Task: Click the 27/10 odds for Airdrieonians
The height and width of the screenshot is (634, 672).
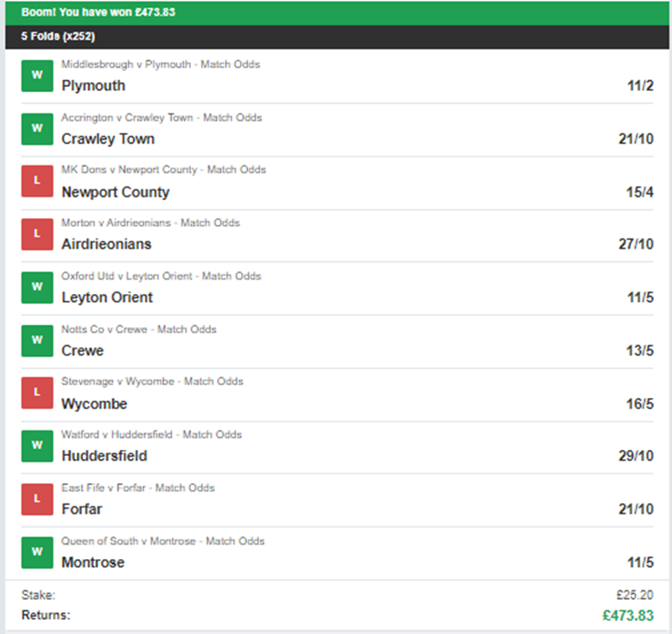Action: click(x=636, y=245)
